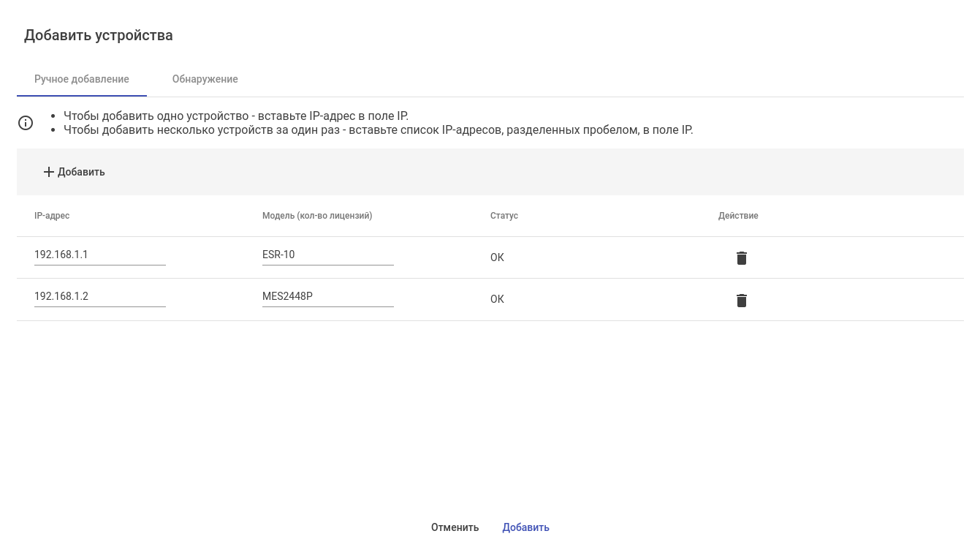Click the info circle icon
This screenshot has width=980, height=550.
pos(26,123)
